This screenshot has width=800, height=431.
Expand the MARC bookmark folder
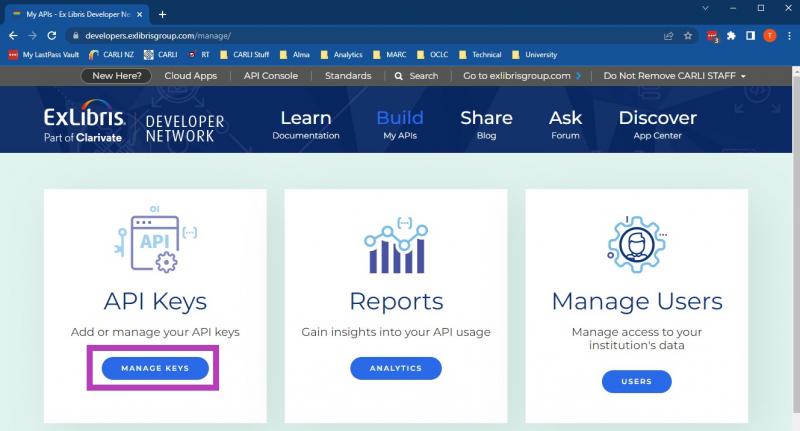(x=390, y=55)
